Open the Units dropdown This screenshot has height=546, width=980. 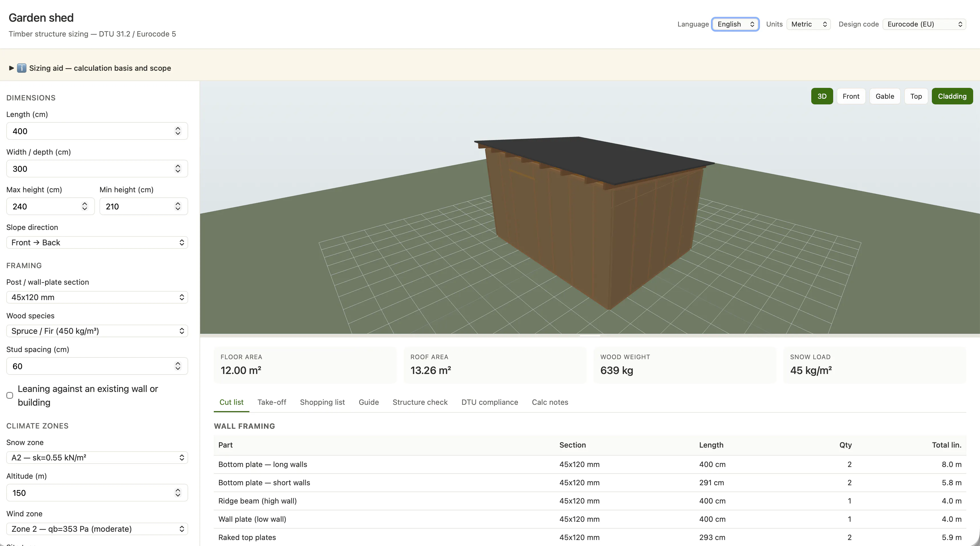[808, 24]
